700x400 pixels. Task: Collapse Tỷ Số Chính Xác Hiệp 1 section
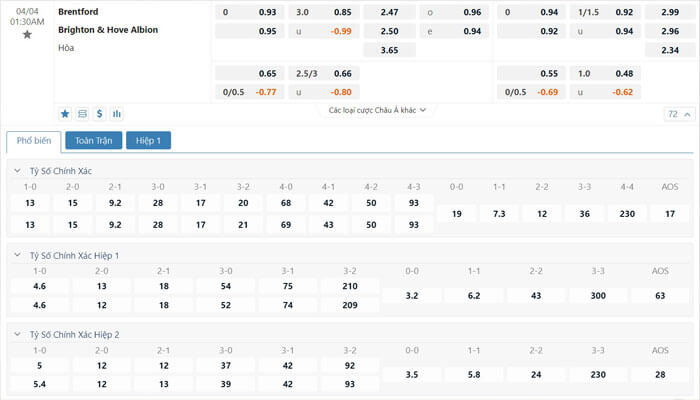point(17,255)
